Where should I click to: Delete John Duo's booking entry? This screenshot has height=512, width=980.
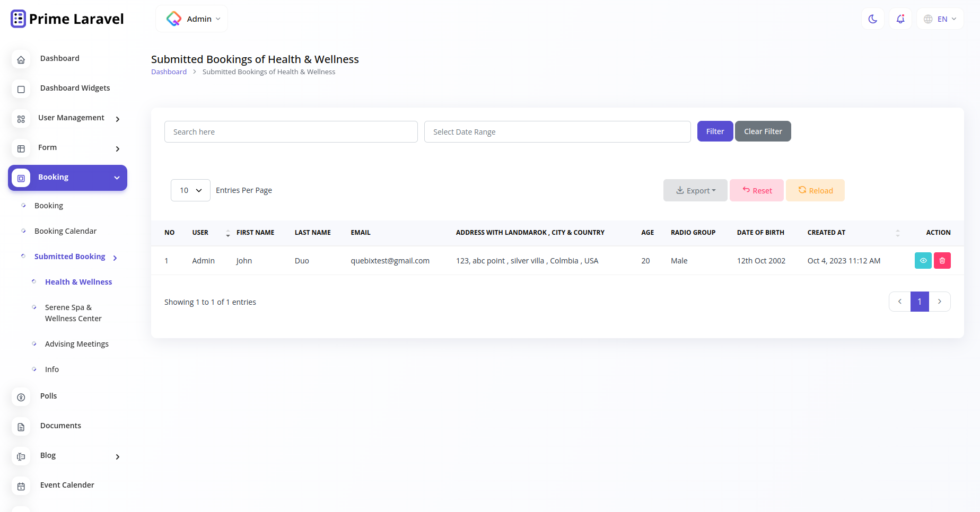942,260
